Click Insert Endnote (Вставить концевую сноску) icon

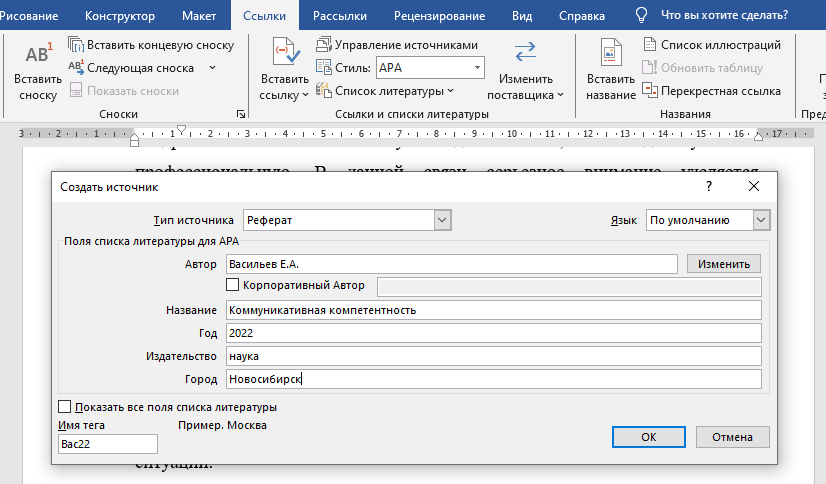coord(76,45)
